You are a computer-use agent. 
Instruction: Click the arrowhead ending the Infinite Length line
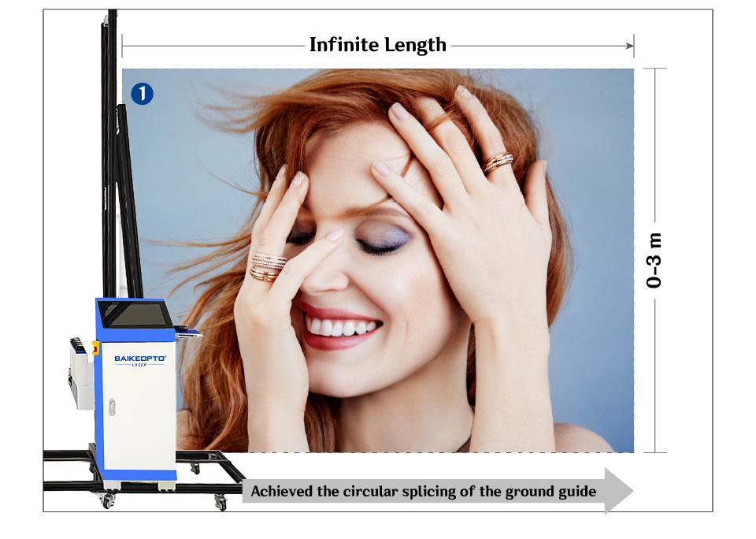629,46
